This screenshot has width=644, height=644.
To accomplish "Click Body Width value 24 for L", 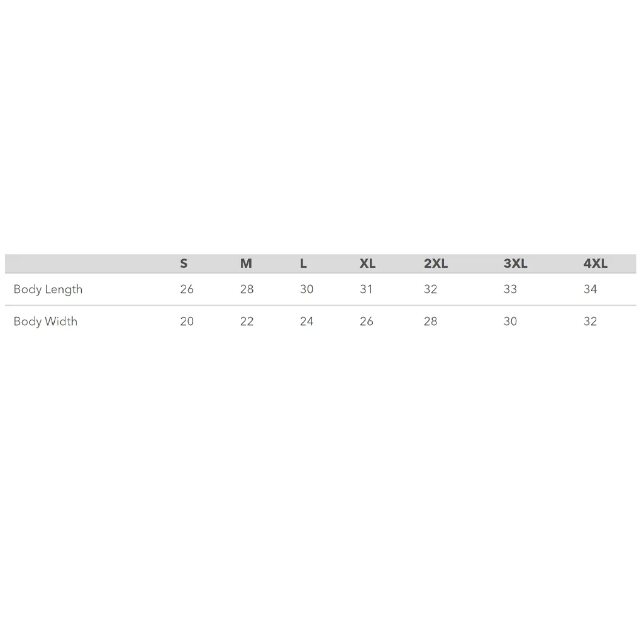I will click(x=307, y=321).
